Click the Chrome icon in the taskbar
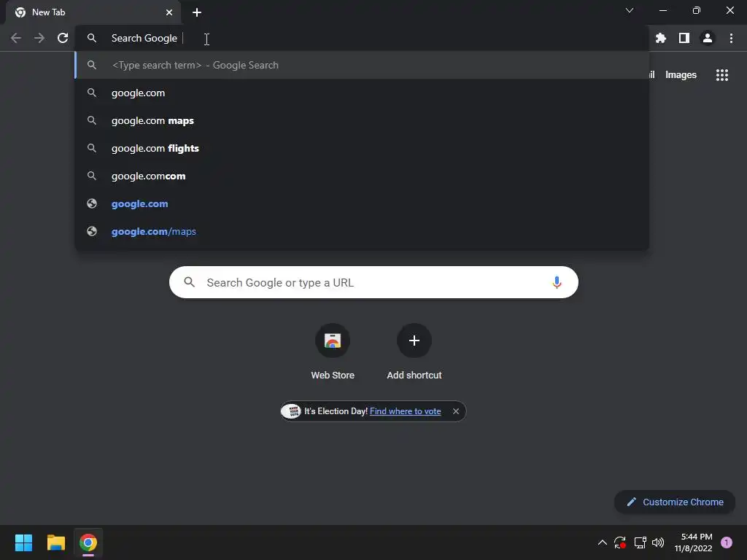The width and height of the screenshot is (747, 560). coord(88,542)
